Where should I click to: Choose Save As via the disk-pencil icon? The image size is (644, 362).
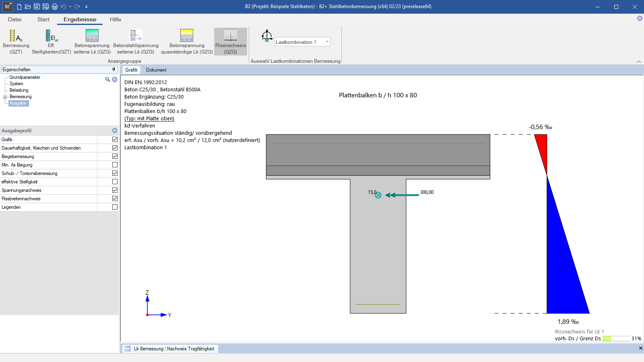click(x=46, y=6)
